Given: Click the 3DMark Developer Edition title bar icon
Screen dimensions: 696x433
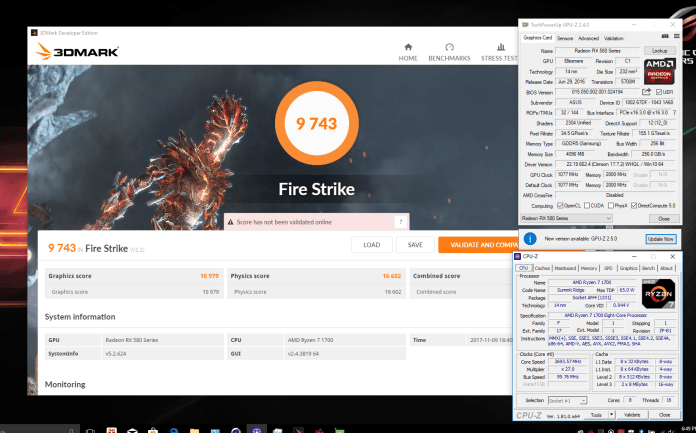Looking at the screenshot, I should coord(34,33).
